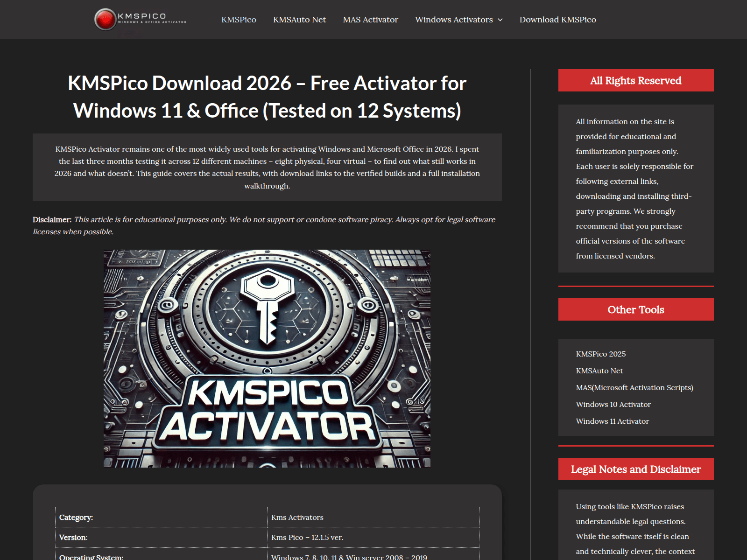This screenshot has width=747, height=560.
Task: Click the Kms Activators table cell
Action: coord(373,517)
